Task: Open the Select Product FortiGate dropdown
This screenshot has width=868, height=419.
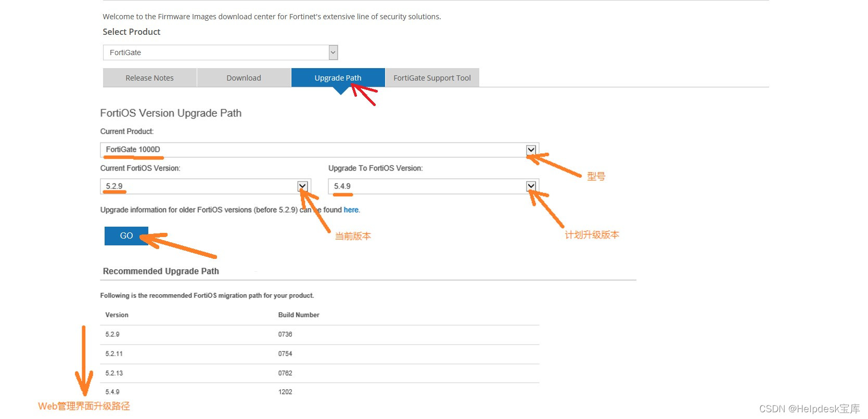Action: click(x=220, y=53)
